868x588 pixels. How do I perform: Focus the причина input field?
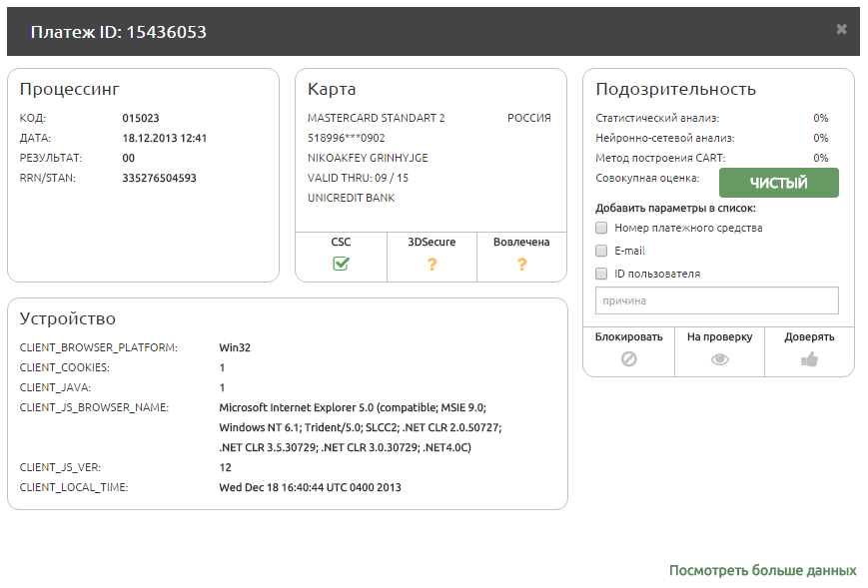[716, 300]
